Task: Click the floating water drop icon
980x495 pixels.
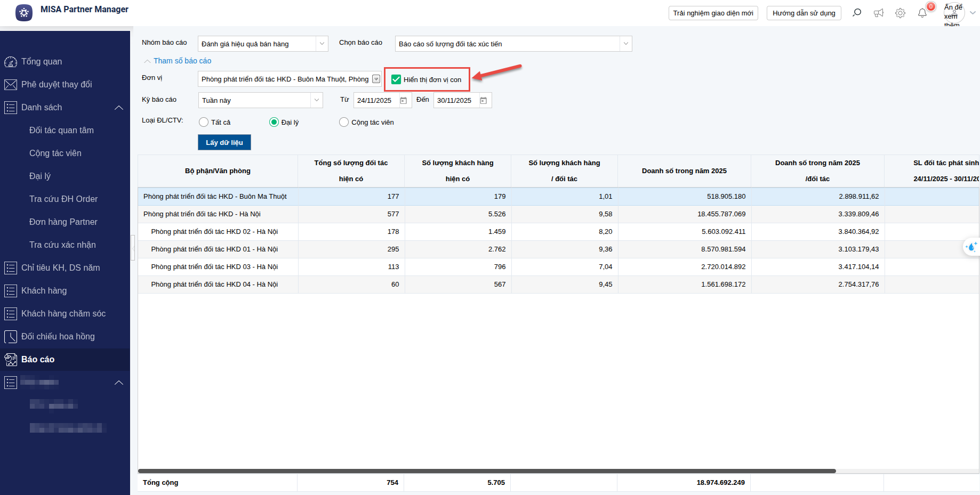Action: 971,247
